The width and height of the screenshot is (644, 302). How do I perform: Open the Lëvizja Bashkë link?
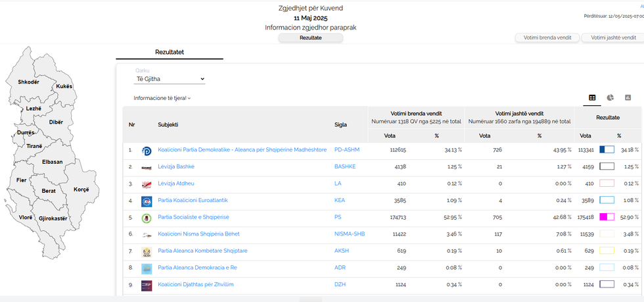(x=176, y=167)
